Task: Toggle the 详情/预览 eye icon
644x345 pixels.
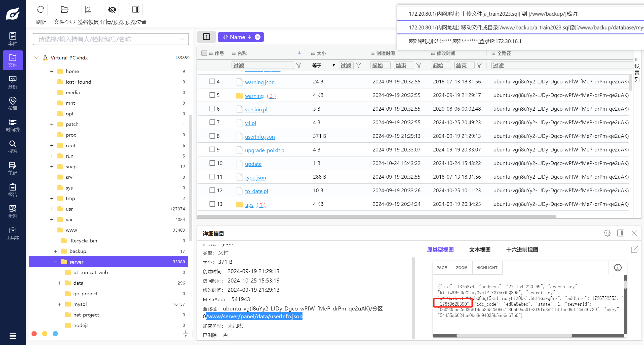Action: [112, 10]
